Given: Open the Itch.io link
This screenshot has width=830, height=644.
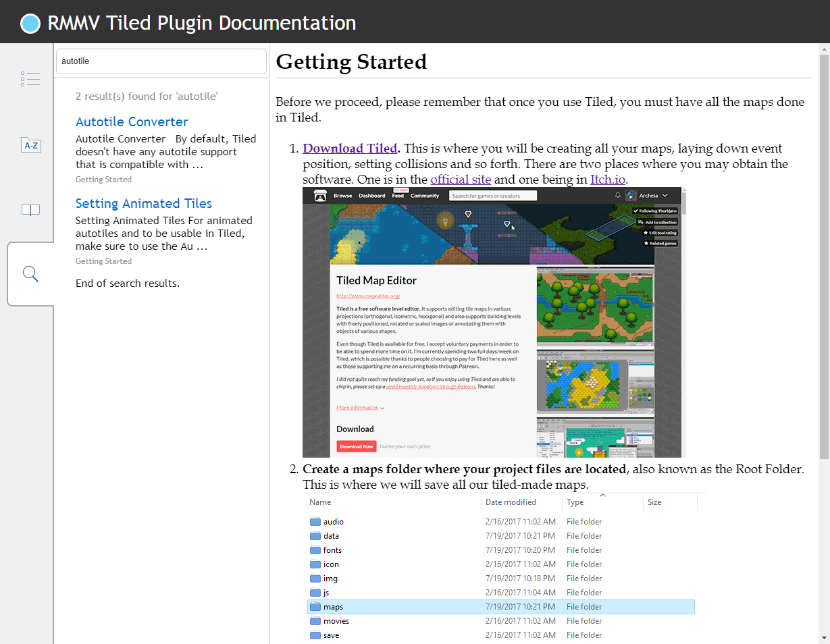Looking at the screenshot, I should tap(608, 180).
